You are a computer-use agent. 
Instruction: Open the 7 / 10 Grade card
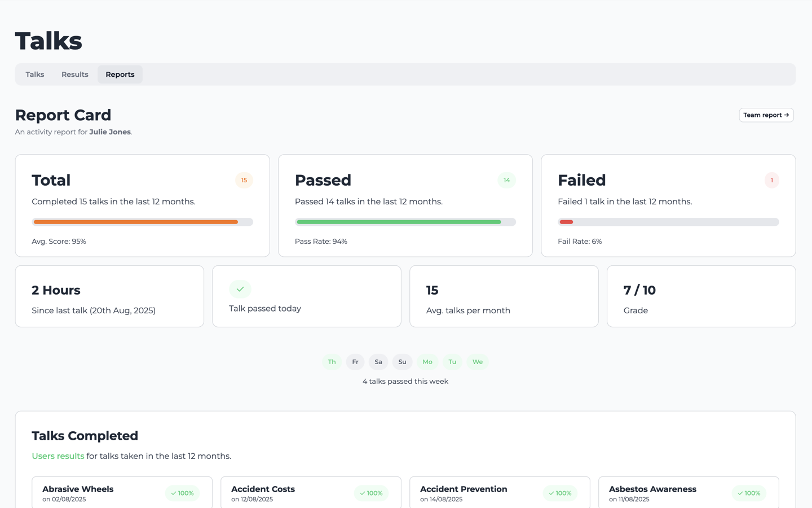tap(701, 296)
